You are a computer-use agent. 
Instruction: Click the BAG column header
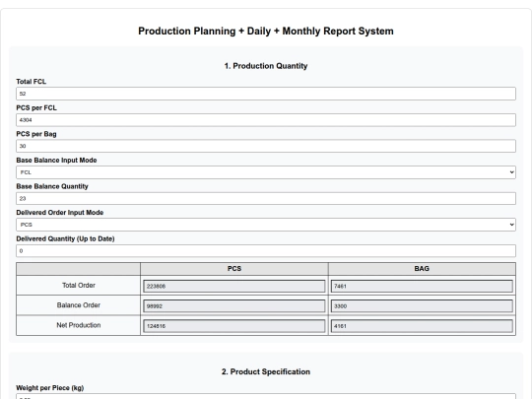tap(422, 269)
